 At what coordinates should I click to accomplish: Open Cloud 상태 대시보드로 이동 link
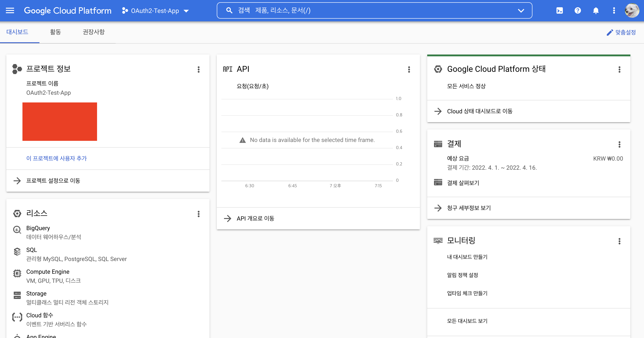tap(480, 111)
